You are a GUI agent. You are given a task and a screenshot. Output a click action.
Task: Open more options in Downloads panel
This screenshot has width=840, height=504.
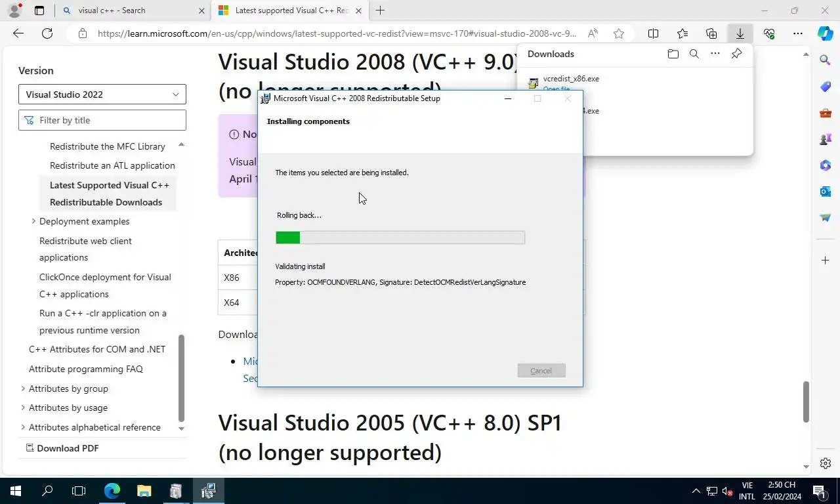(715, 54)
